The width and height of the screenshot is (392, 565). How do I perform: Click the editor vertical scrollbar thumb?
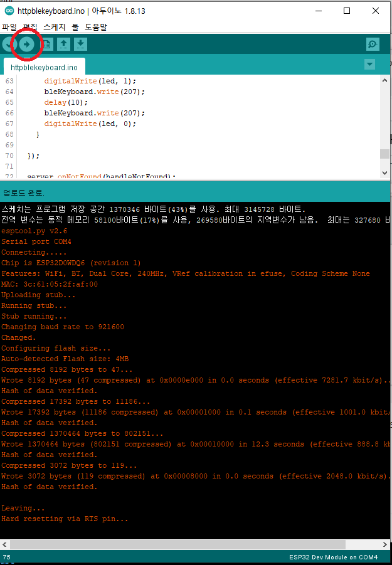coord(385,154)
